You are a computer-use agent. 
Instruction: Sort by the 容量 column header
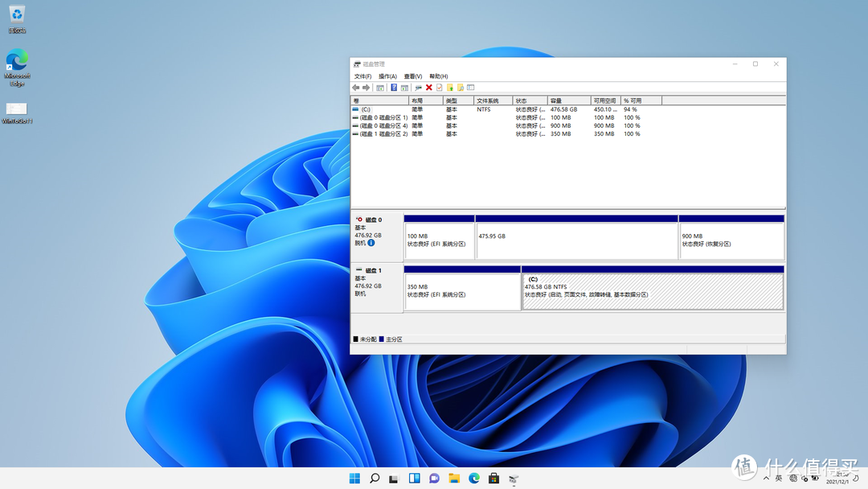tap(569, 101)
